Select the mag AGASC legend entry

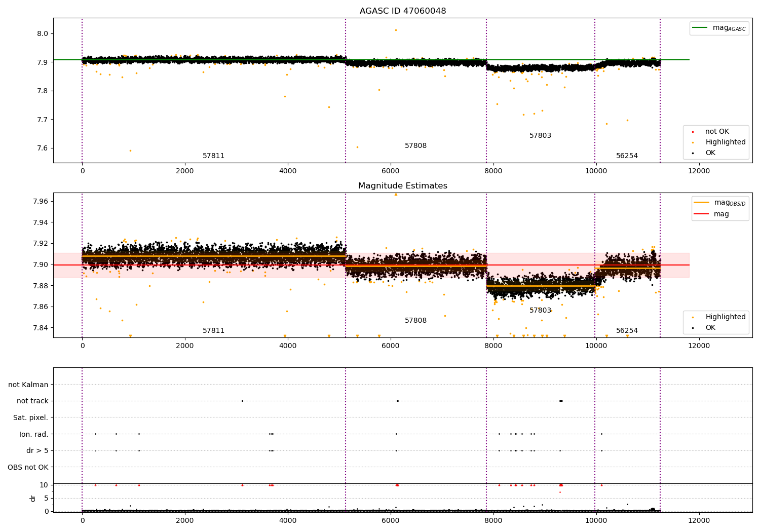[x=719, y=28]
